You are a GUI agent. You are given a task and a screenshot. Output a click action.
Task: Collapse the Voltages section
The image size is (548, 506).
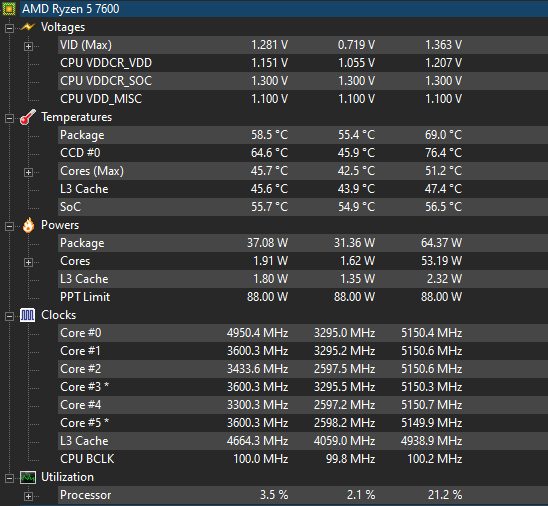click(x=9, y=29)
